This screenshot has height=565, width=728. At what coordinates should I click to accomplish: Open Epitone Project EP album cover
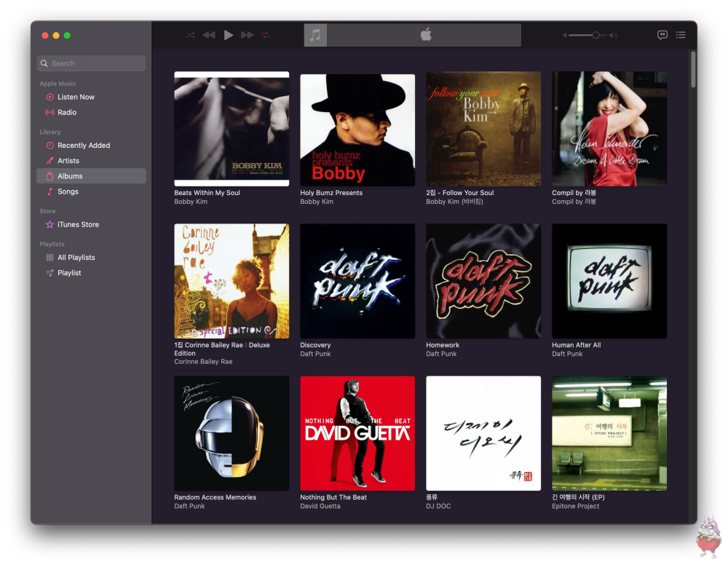click(609, 433)
